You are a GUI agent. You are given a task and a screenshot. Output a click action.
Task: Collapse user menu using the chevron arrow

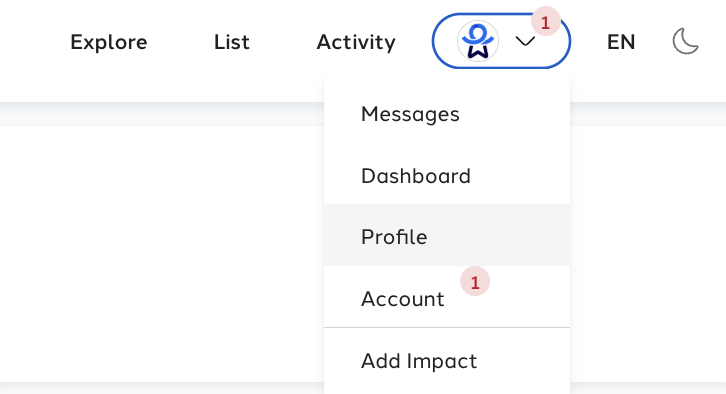tap(525, 42)
